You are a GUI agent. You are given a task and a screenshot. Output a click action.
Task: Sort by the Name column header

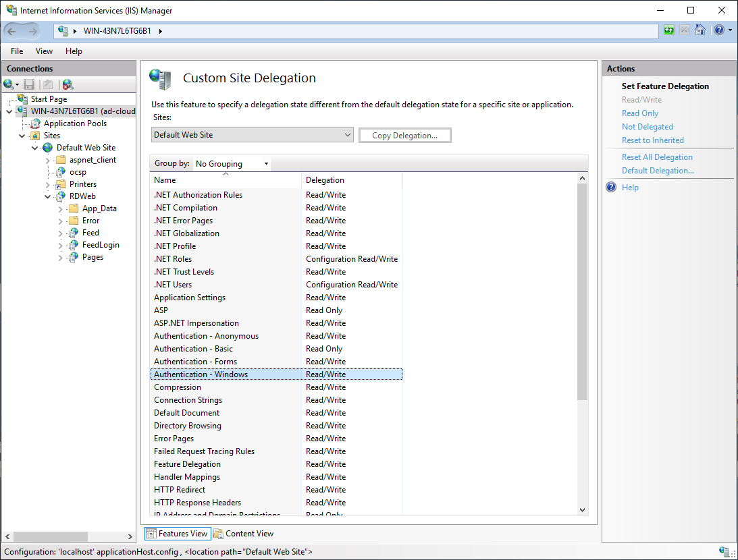pyautogui.click(x=226, y=180)
